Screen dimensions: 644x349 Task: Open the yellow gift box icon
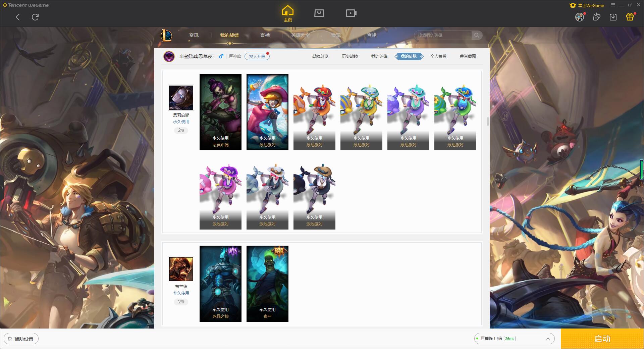point(630,17)
